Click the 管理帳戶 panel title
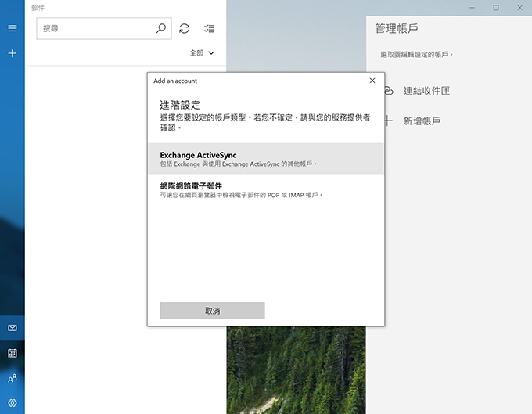Image resolution: width=532 pixels, height=414 pixels. click(x=397, y=28)
